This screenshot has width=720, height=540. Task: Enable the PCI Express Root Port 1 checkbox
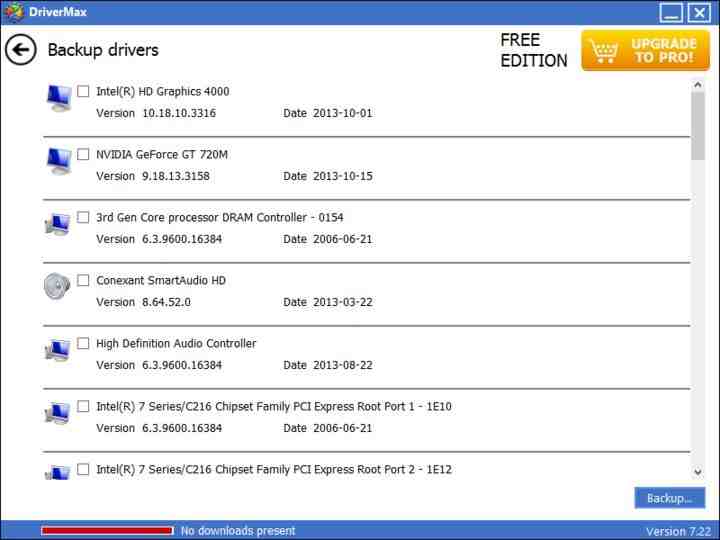(83, 406)
